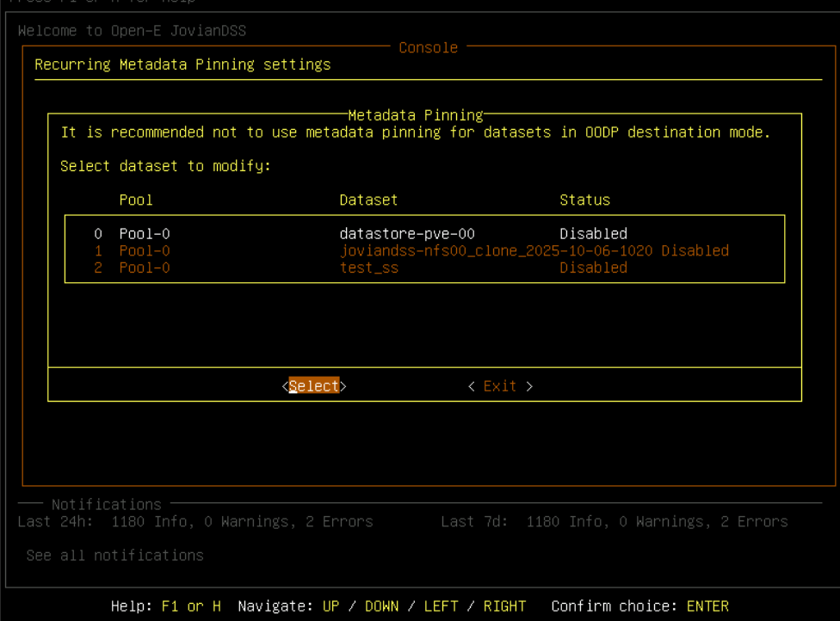Click the Pool column header

(136, 200)
